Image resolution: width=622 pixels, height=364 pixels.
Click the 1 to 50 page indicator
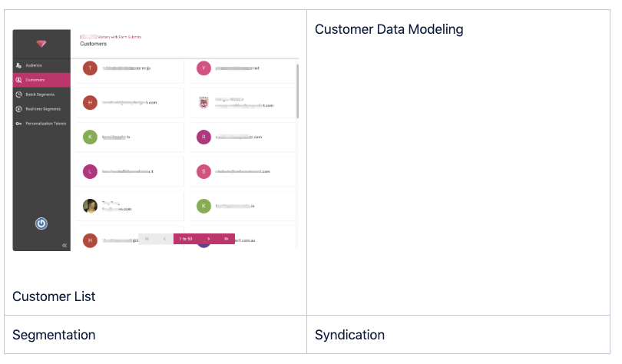pyautogui.click(x=186, y=239)
